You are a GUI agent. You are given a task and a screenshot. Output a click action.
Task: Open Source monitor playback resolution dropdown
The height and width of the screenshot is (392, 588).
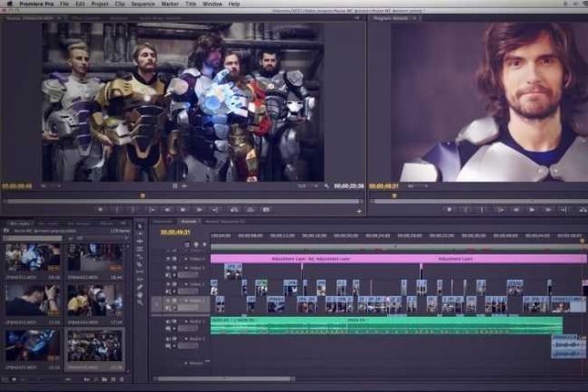click(x=309, y=186)
